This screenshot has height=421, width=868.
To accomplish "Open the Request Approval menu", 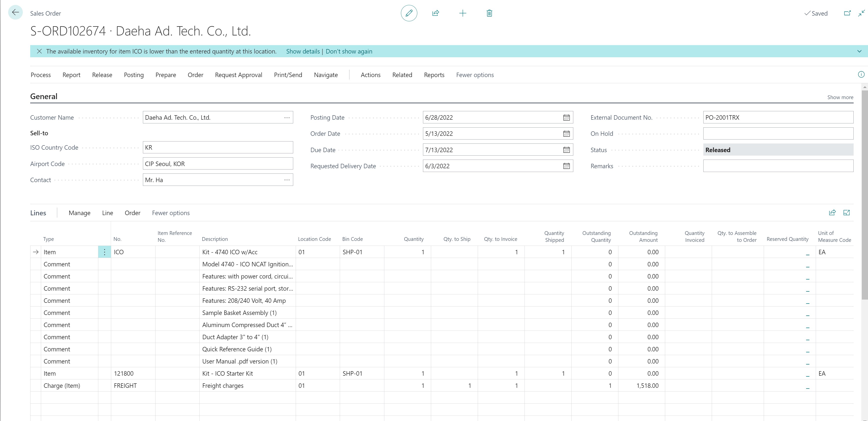I will click(238, 75).
